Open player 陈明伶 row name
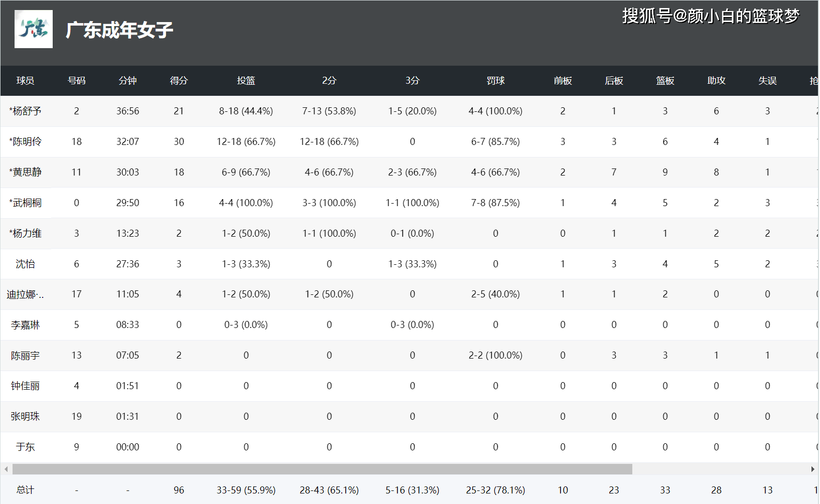Viewport: 820px width, 504px height. click(25, 142)
